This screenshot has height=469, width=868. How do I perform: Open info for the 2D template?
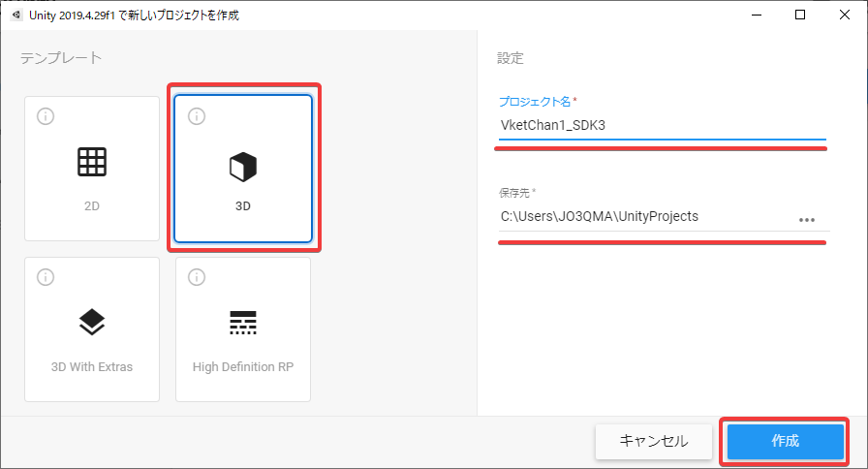click(46, 116)
